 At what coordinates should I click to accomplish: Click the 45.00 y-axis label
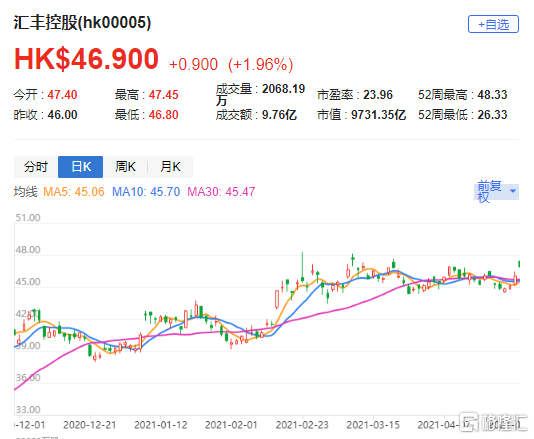coord(28,282)
